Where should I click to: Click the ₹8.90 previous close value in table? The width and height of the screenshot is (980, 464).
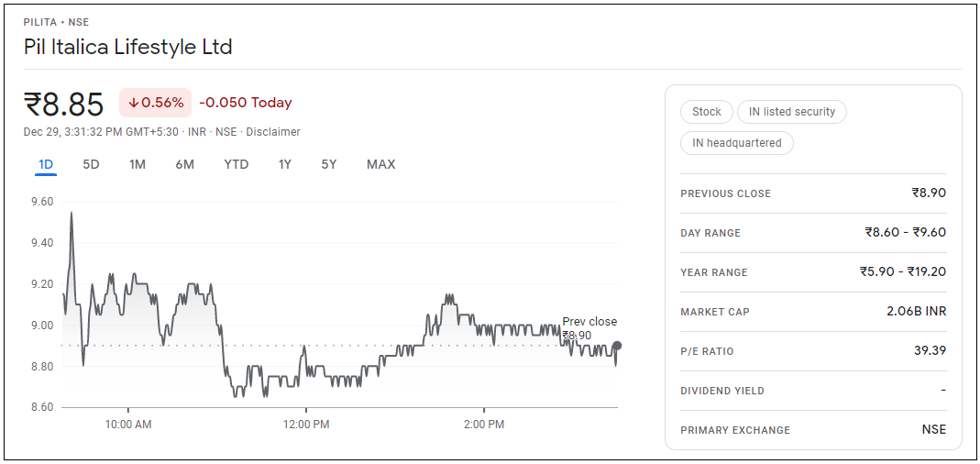(929, 193)
